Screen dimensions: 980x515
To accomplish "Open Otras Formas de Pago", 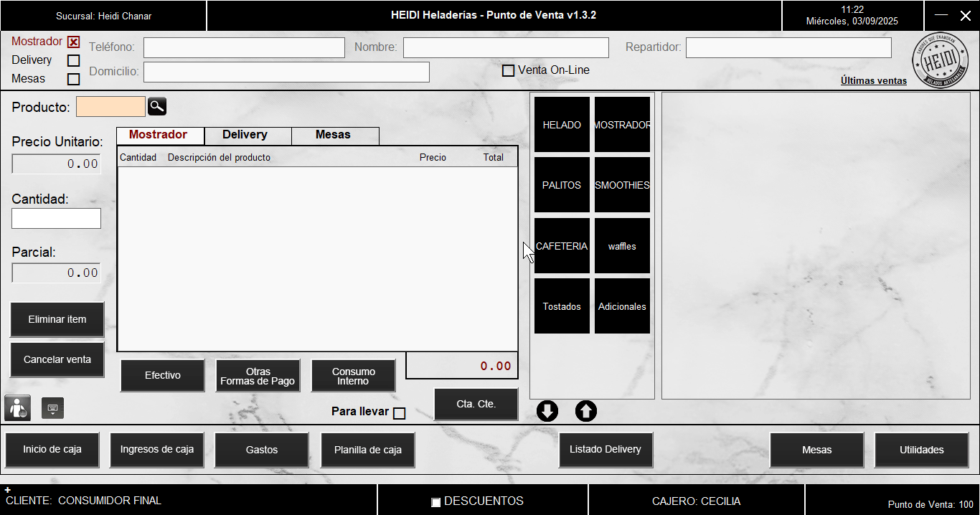I will pos(258,376).
